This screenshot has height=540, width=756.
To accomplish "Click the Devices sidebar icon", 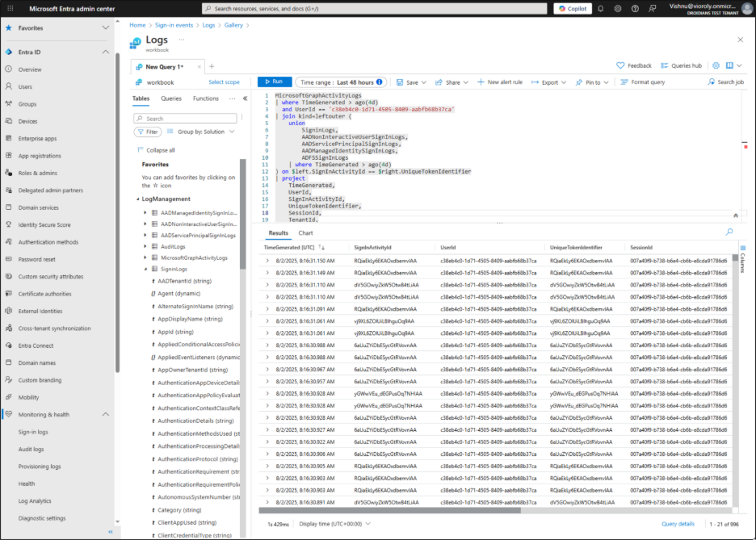I will (x=9, y=121).
